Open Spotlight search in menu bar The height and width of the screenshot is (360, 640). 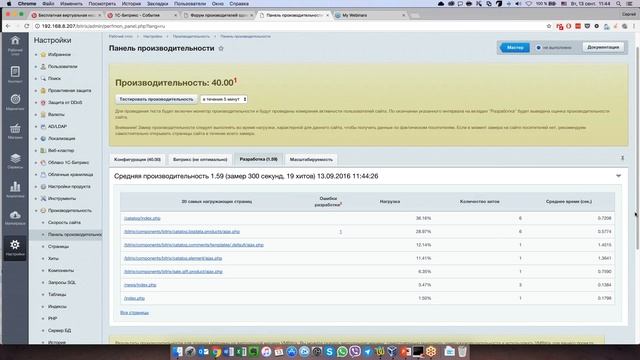pos(619,4)
